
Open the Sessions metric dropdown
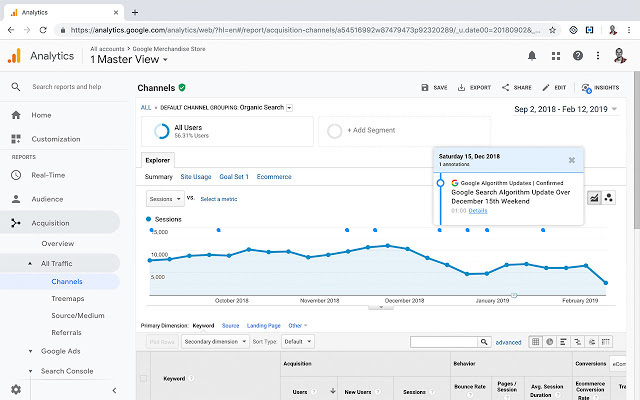pos(165,199)
